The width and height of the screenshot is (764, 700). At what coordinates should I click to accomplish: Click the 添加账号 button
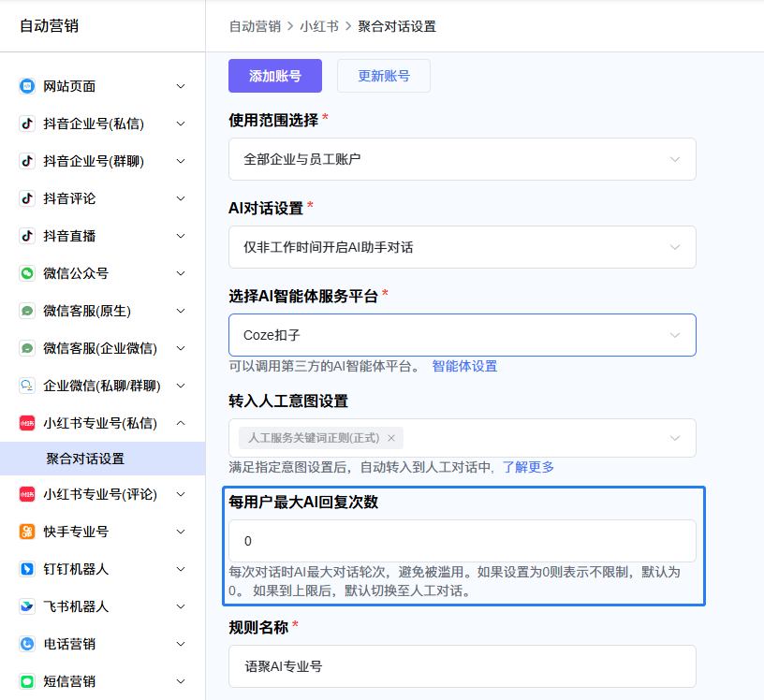275,76
